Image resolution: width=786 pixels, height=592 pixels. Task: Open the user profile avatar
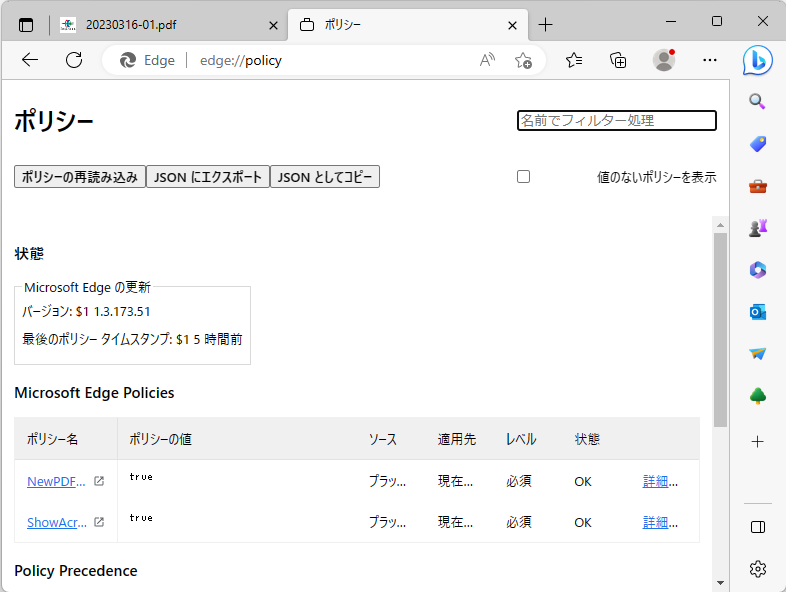click(x=664, y=60)
